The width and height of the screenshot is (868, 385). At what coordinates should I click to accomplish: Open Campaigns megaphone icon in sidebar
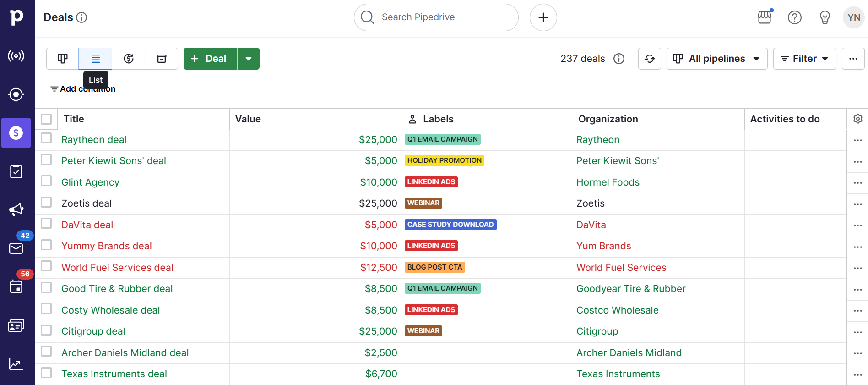(x=16, y=210)
